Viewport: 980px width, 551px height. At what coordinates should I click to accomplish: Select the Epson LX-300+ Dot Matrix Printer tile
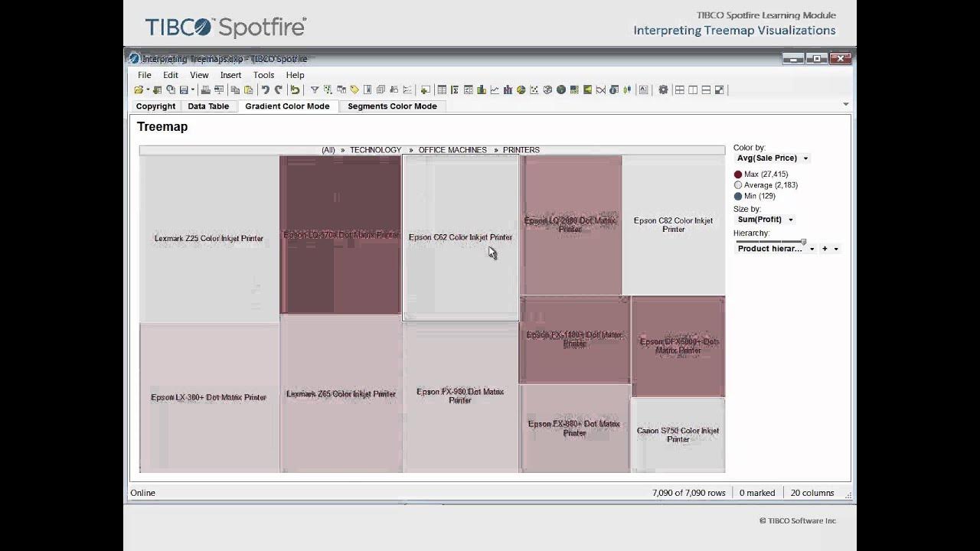pos(209,397)
